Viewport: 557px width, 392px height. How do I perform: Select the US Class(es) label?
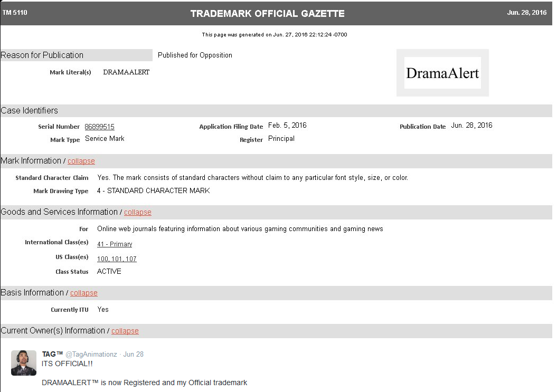[x=72, y=257]
